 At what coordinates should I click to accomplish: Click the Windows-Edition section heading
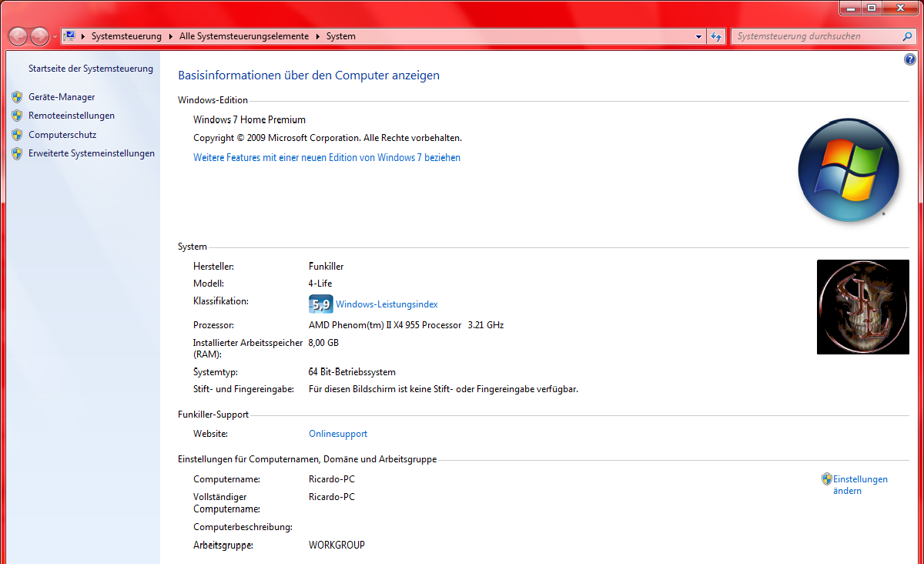[x=213, y=100]
